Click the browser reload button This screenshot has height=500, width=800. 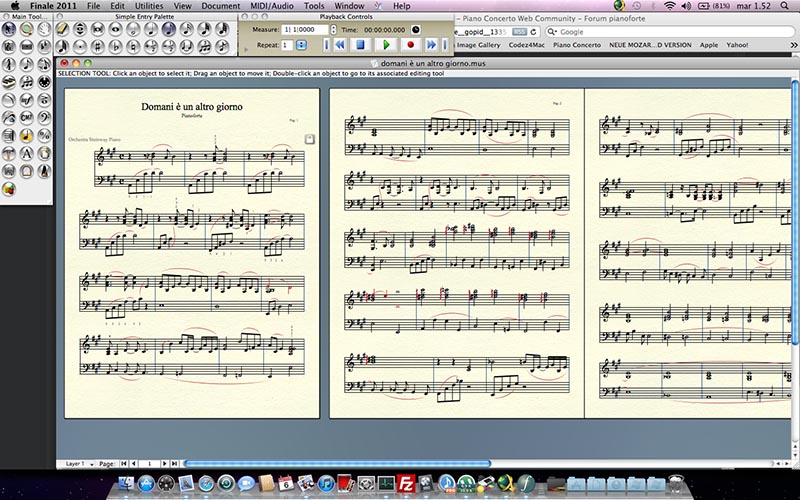click(x=533, y=32)
